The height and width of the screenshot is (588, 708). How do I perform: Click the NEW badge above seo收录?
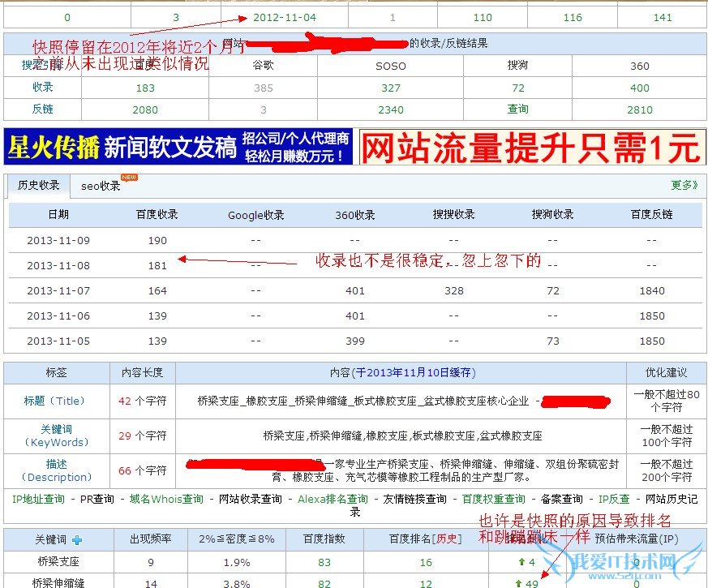[128, 177]
